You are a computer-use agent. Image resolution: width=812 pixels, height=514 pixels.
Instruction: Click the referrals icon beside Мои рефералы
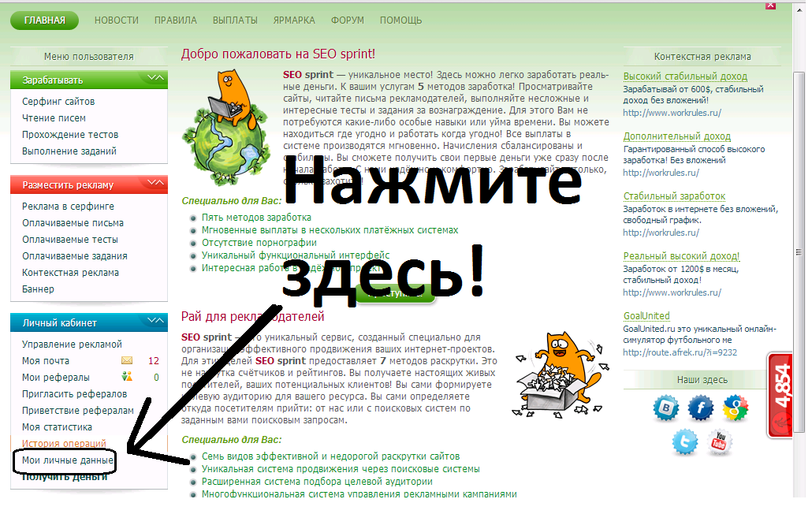pyautogui.click(x=127, y=377)
